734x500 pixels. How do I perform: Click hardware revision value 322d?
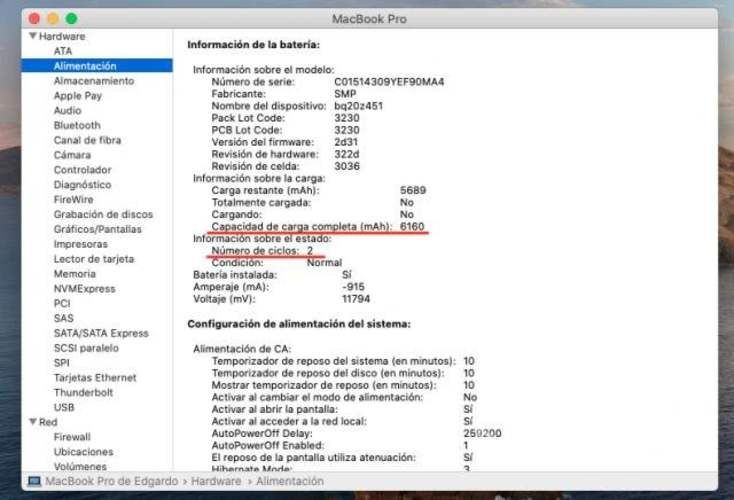[x=347, y=154]
